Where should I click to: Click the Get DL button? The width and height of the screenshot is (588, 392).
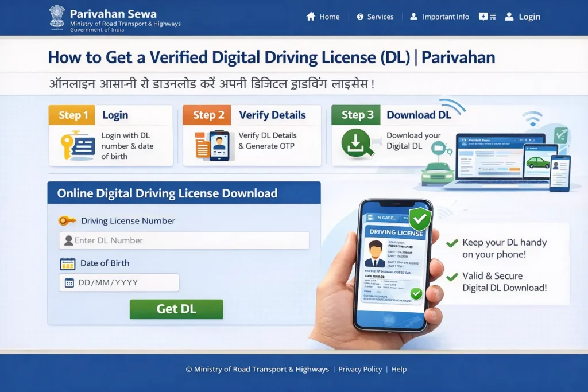point(176,309)
